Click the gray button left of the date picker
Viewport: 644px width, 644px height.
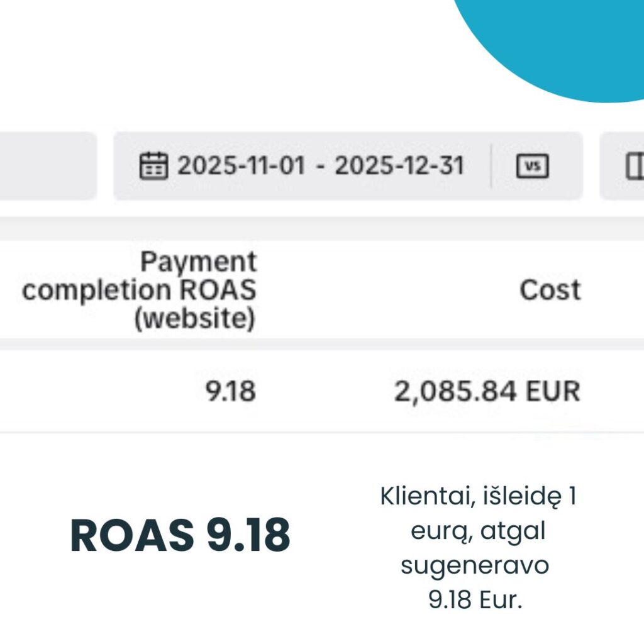coord(47,166)
